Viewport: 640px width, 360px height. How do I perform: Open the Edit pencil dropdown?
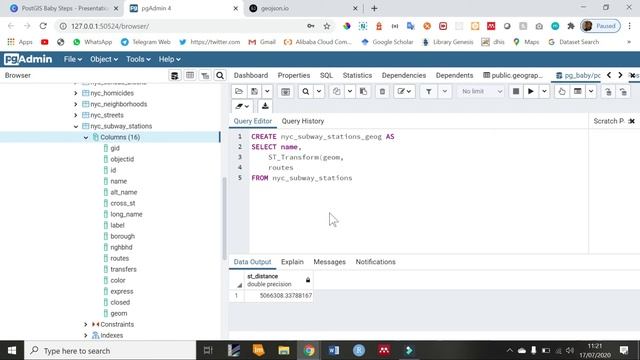pos(404,91)
